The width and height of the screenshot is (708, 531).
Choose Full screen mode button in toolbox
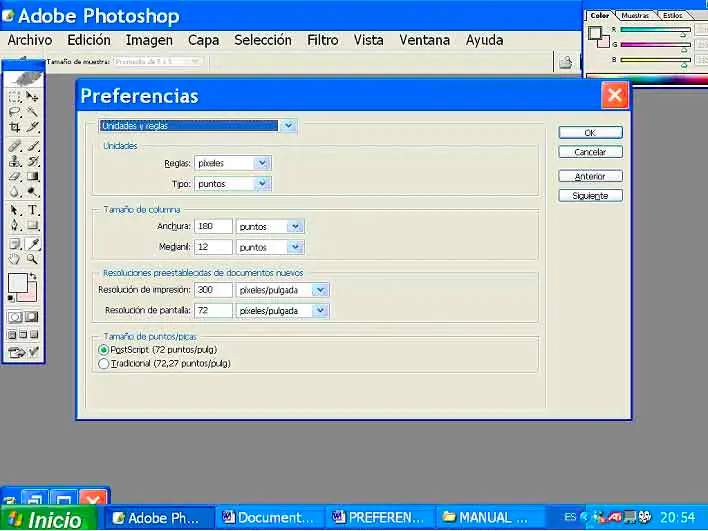[x=34, y=335]
